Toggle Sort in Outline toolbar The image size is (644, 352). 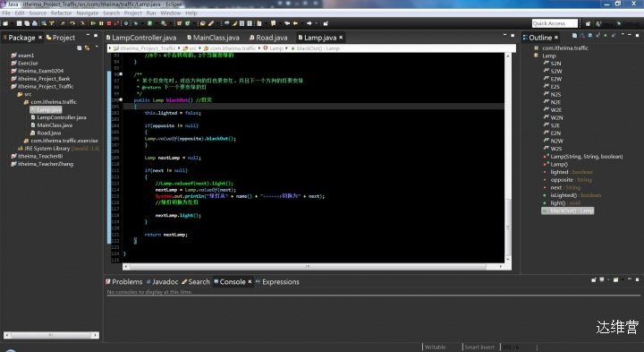click(582, 35)
